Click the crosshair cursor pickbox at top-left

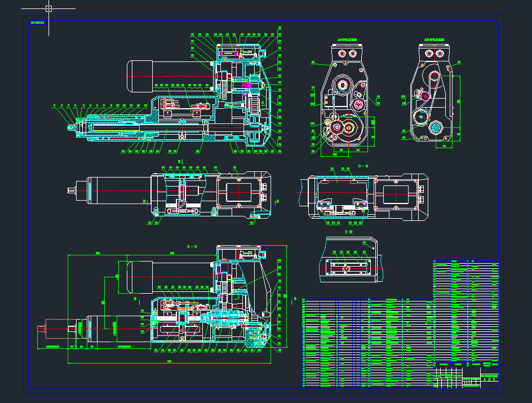(48, 8)
